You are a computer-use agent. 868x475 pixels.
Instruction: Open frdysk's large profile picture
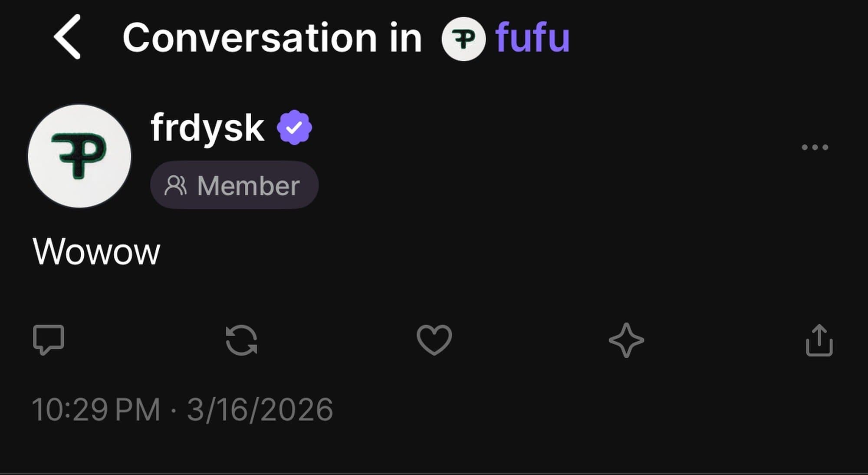pos(79,156)
